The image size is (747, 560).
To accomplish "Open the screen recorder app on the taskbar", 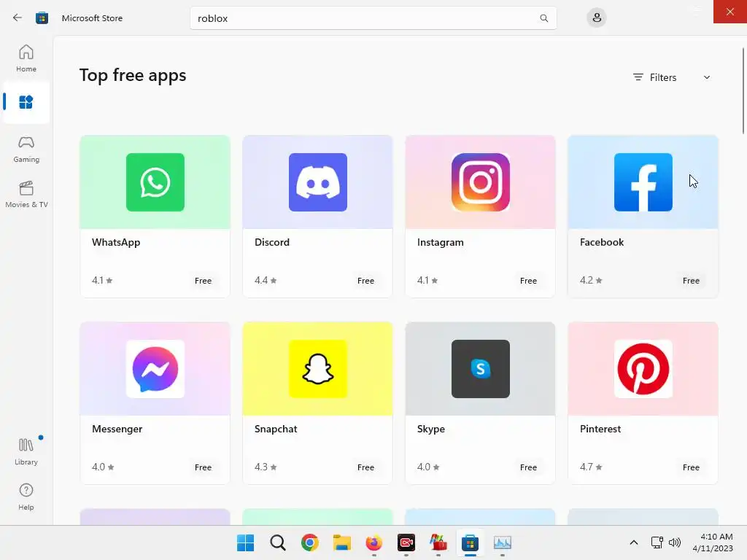I will 406,542.
